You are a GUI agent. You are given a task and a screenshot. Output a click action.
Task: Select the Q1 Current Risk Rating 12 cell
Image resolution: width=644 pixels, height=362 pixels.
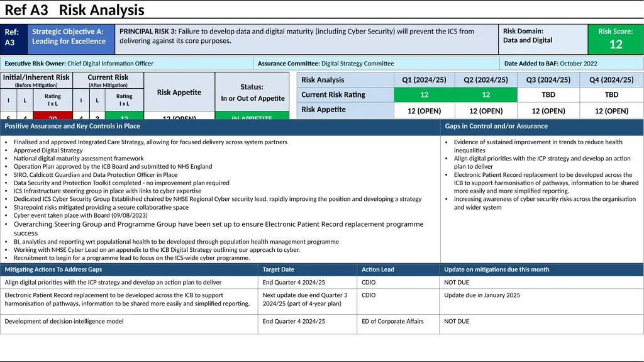425,94
